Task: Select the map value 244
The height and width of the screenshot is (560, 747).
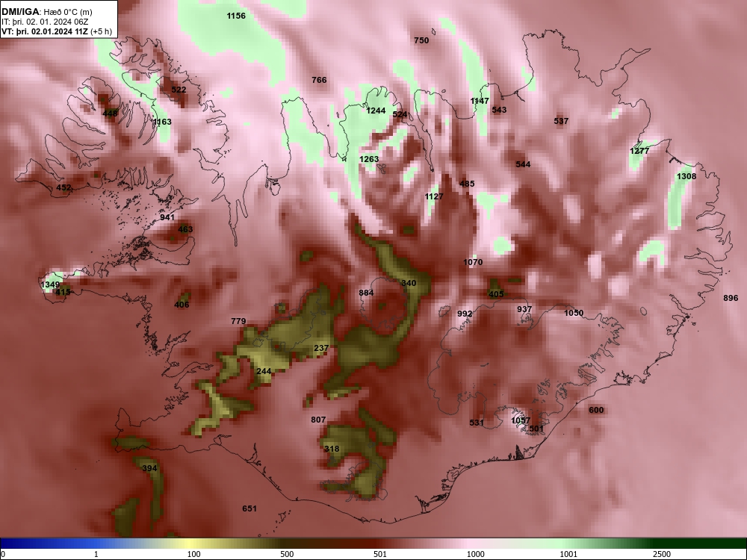Action: [x=264, y=371]
